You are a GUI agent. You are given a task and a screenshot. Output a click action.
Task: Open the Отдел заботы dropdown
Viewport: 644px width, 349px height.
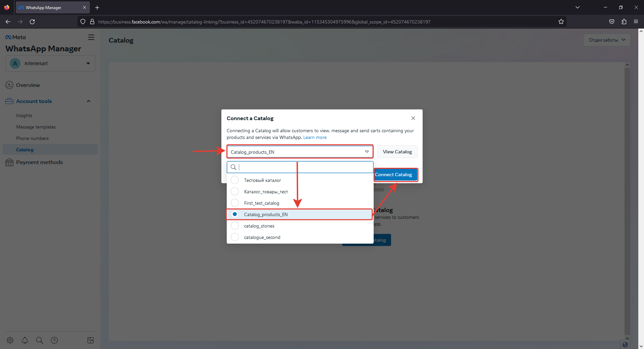point(607,40)
